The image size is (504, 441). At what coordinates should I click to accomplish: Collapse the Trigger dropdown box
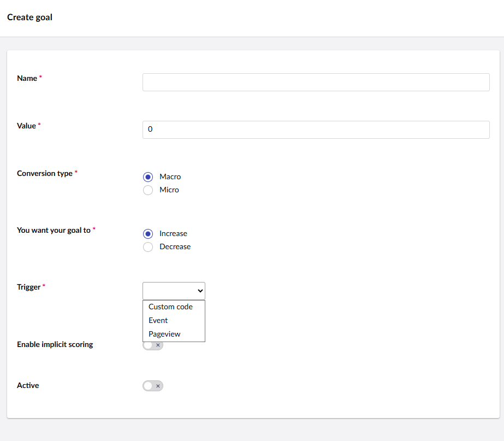(x=174, y=291)
